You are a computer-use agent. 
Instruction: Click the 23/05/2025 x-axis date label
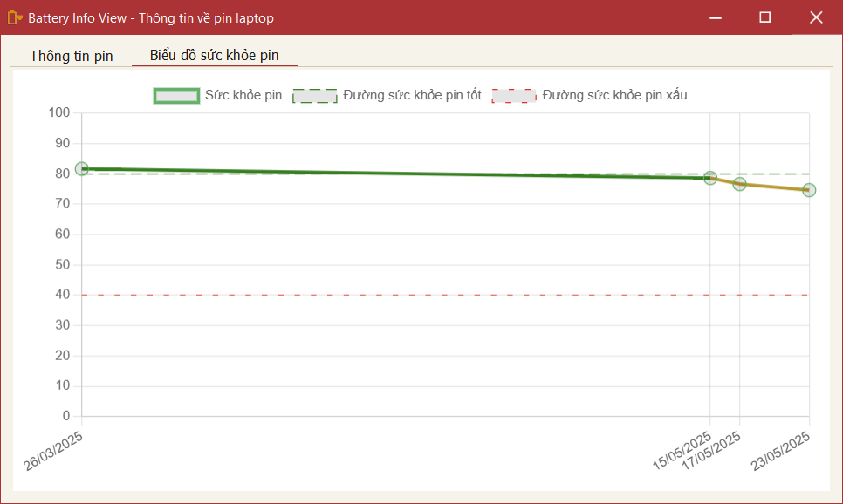coord(782,451)
